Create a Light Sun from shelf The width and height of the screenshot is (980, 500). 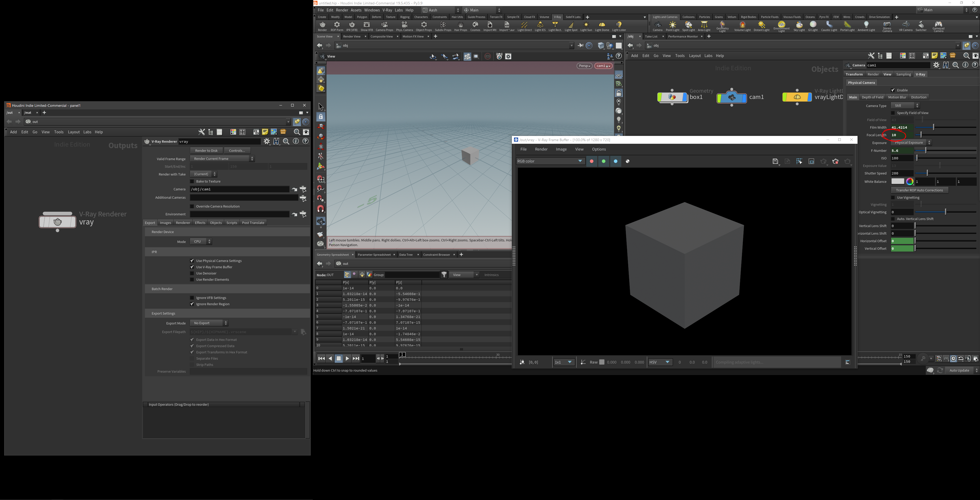(x=586, y=26)
